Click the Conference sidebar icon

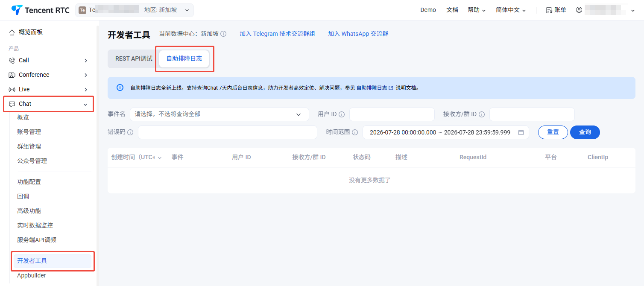[x=12, y=75]
